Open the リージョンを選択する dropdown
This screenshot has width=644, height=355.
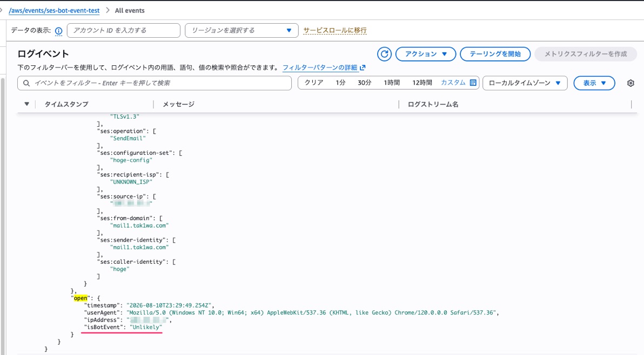point(242,30)
